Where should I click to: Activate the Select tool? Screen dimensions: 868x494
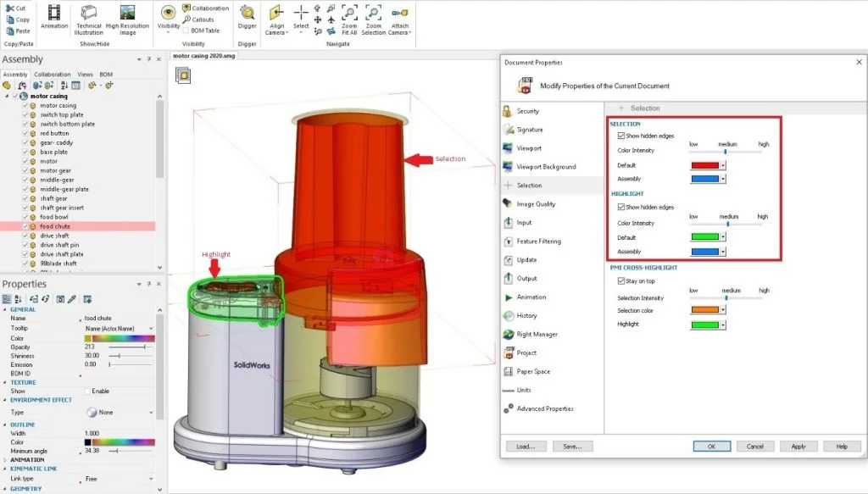click(x=301, y=17)
